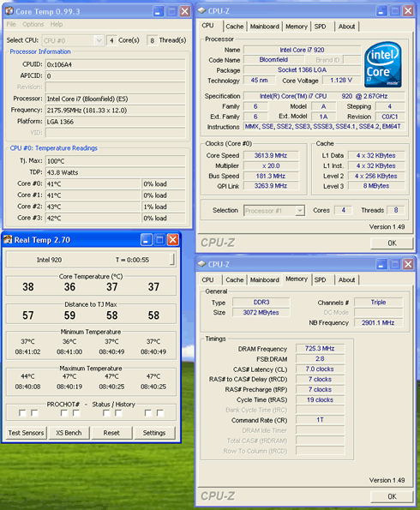Click the memory Size value 3072 MBytes
Image resolution: width=420 pixels, height=510 pixels.
click(x=261, y=312)
